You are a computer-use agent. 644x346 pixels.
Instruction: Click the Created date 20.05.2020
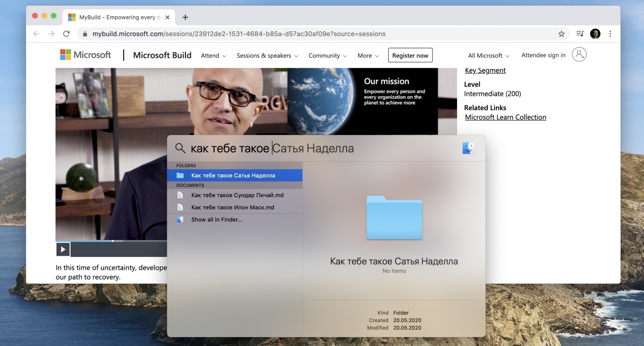(x=407, y=320)
